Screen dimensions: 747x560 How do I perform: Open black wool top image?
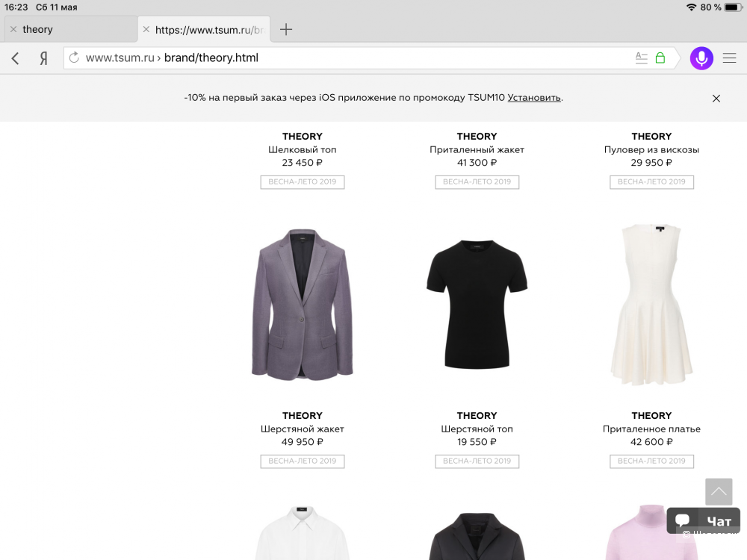tap(477, 305)
